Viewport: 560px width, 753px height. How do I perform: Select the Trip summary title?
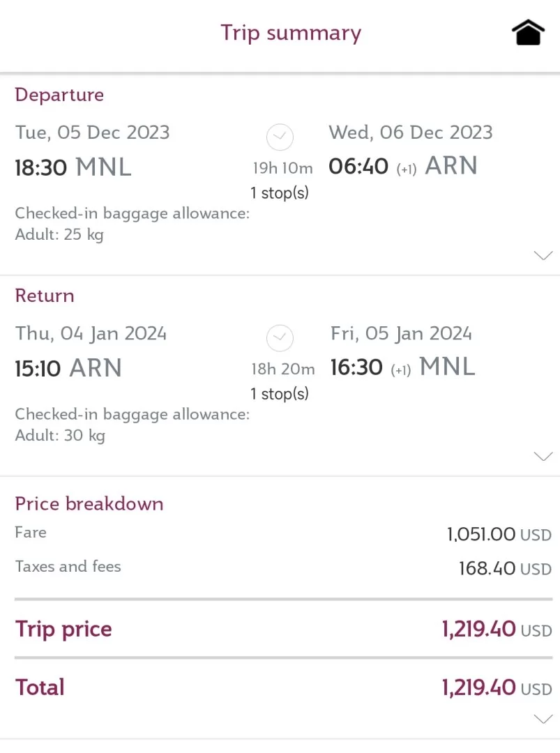(291, 33)
